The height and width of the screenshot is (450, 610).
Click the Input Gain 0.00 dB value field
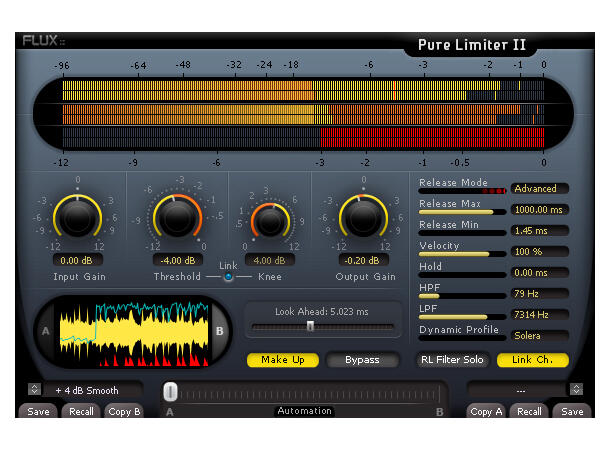77,260
